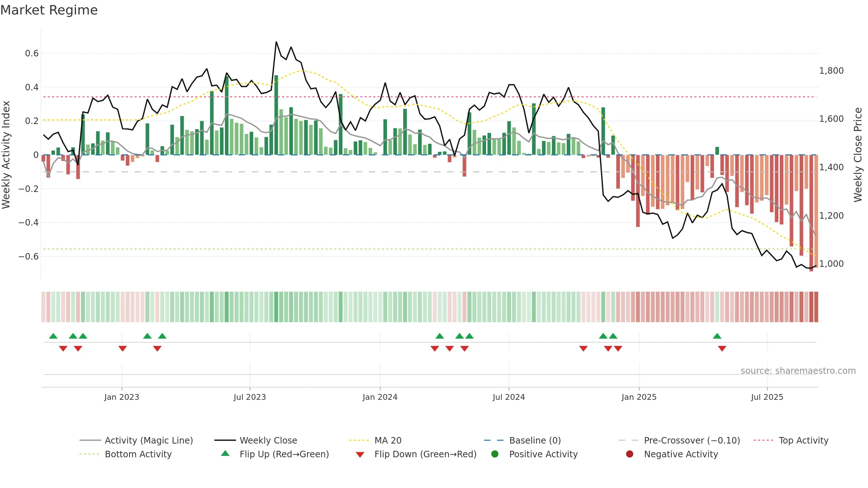The width and height of the screenshot is (868, 488).
Task: Click the green Positive Activity legend dot
Action: (495, 454)
